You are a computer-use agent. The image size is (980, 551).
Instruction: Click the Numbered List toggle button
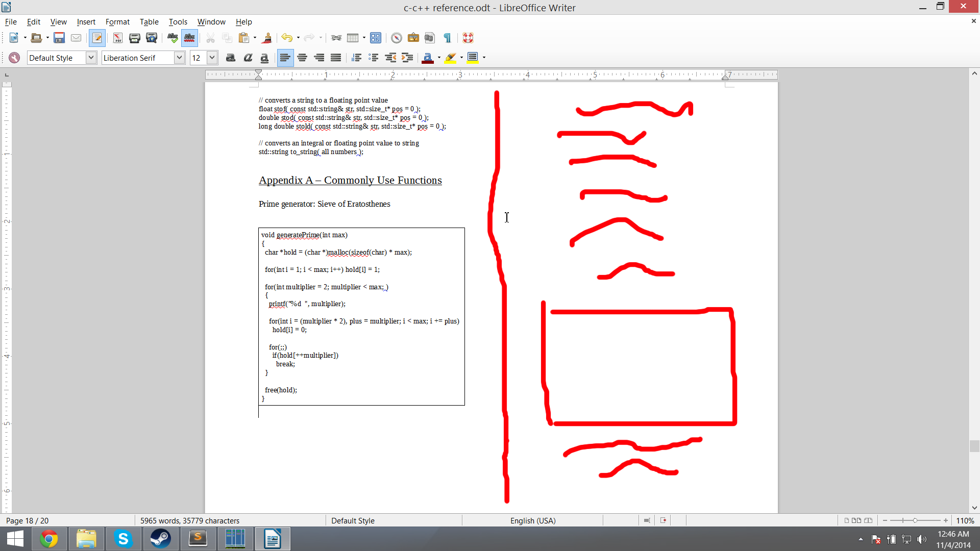click(x=357, y=58)
